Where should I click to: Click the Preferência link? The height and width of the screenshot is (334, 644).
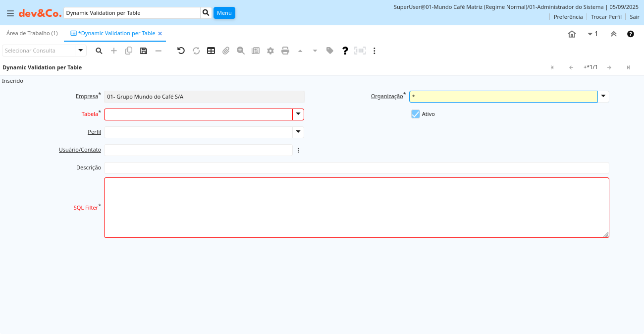click(x=568, y=17)
